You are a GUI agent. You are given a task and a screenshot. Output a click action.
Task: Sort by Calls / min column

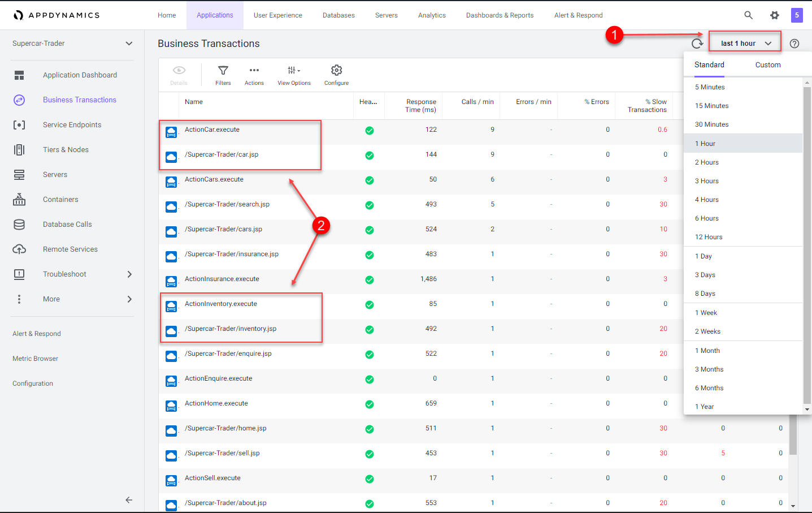[477, 102]
